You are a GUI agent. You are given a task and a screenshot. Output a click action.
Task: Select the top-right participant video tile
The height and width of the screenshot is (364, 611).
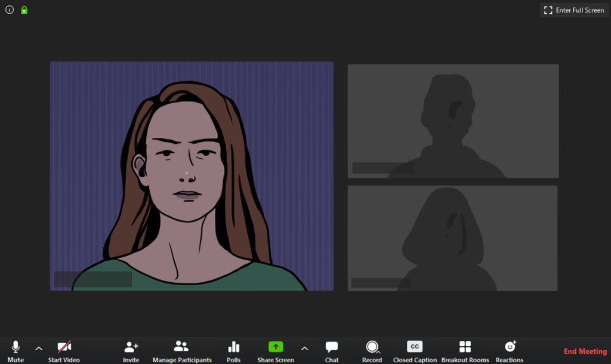click(453, 121)
